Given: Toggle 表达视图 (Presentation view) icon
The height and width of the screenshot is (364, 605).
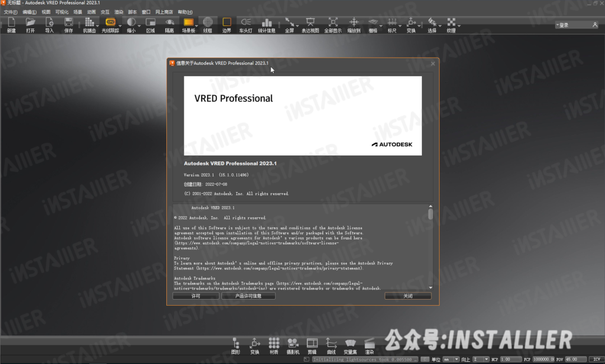Looking at the screenshot, I should [x=310, y=25].
